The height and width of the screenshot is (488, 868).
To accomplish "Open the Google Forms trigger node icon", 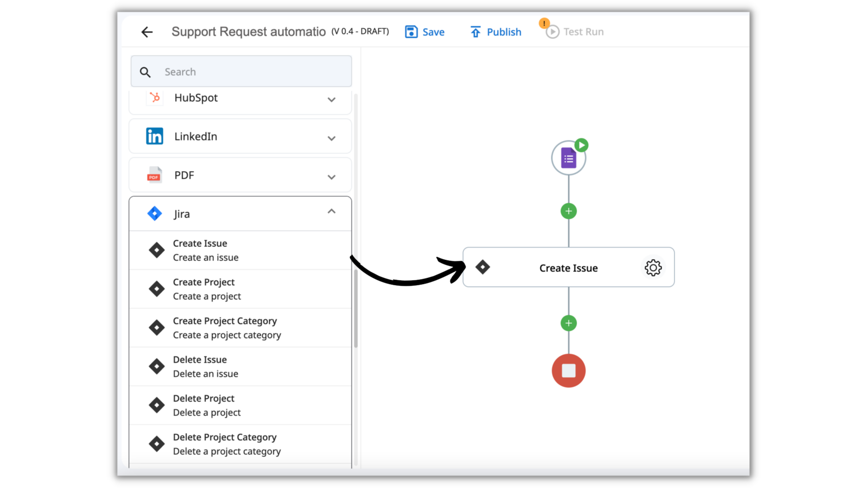I will point(568,158).
